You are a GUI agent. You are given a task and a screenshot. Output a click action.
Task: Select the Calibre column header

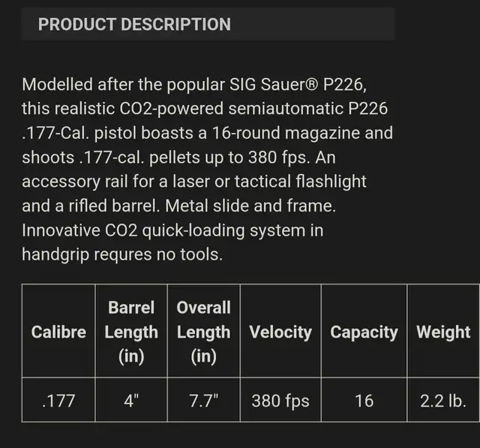coord(58,331)
